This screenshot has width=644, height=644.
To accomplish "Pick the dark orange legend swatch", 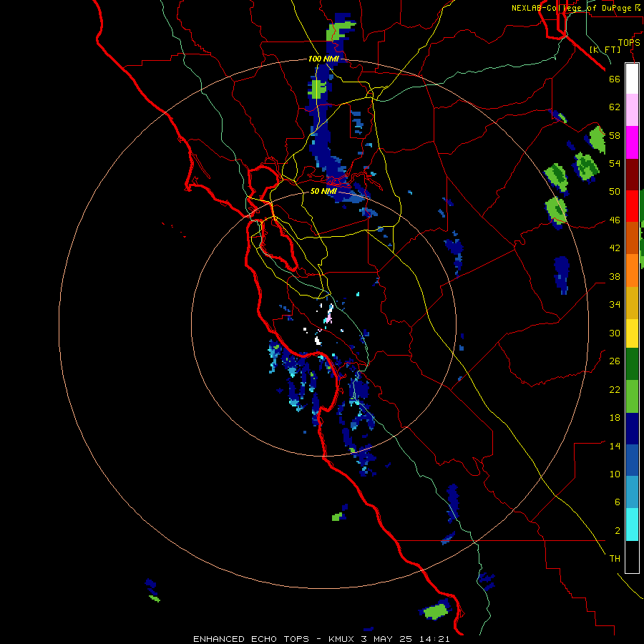I will point(632,238).
